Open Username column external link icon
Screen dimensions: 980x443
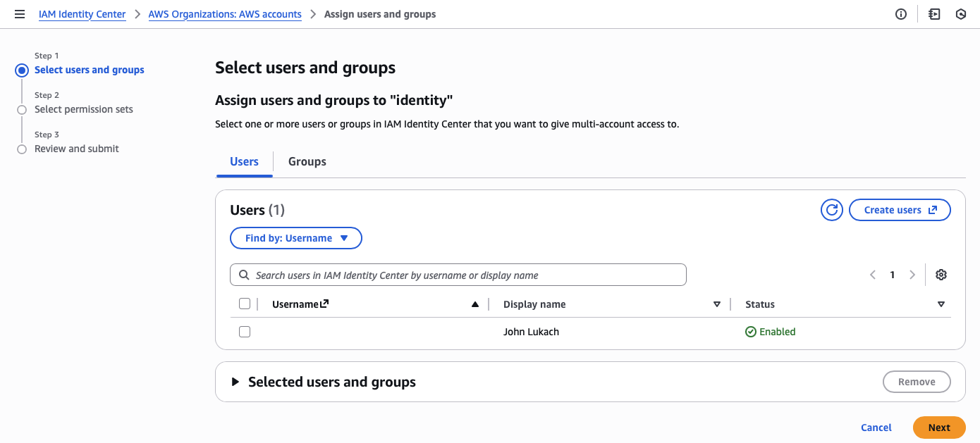tap(324, 303)
